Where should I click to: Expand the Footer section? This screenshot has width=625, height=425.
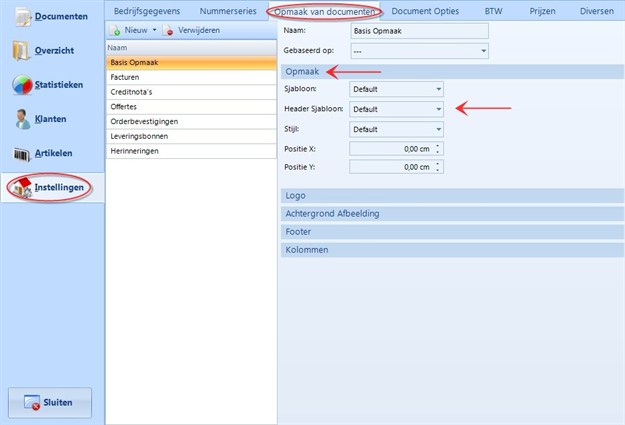(x=452, y=232)
